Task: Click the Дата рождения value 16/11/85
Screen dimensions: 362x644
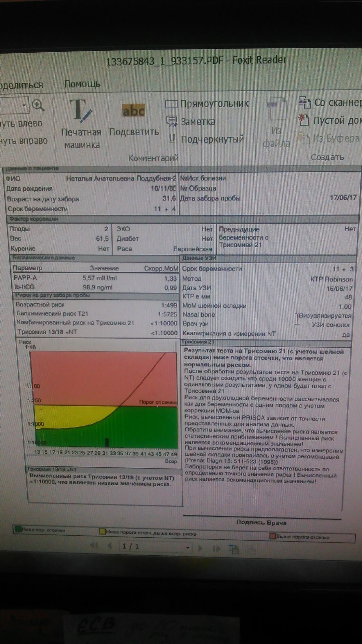Action: 163,188
